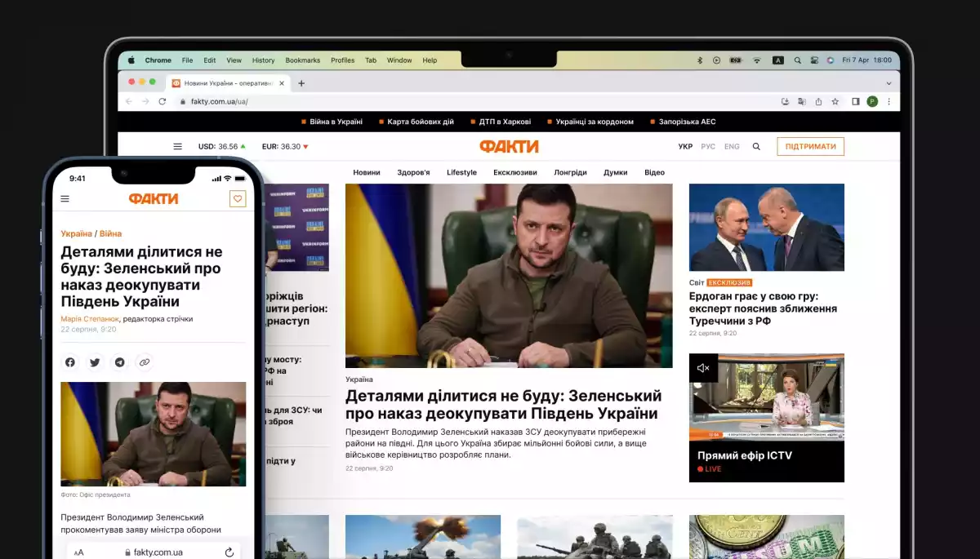Share the article via Facebook on the phone
Viewport: 980px width, 559px height.
[x=70, y=362]
